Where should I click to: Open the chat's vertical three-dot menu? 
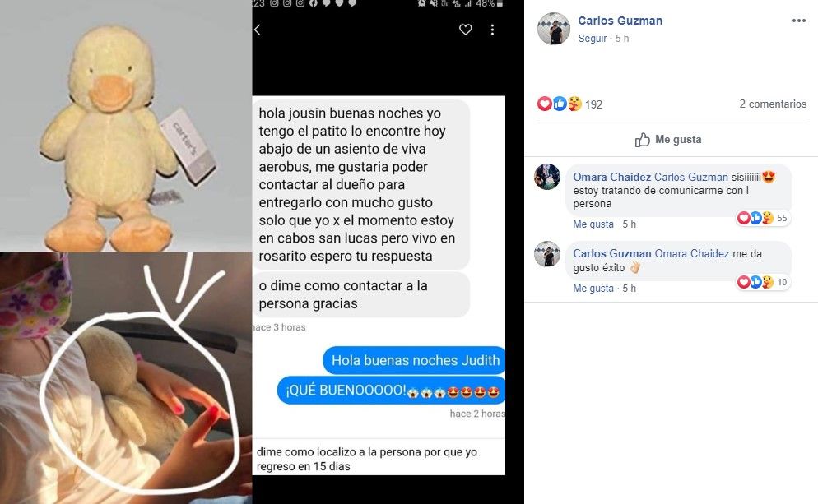click(492, 30)
